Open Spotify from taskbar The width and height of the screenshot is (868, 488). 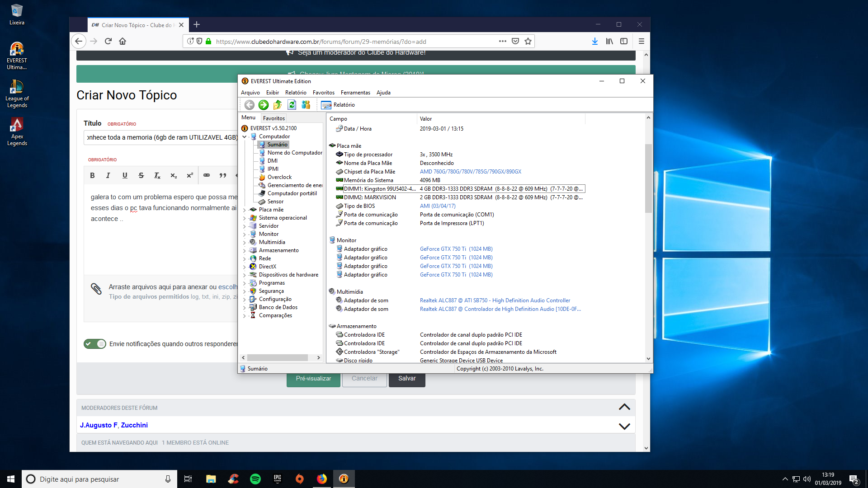pyautogui.click(x=255, y=479)
